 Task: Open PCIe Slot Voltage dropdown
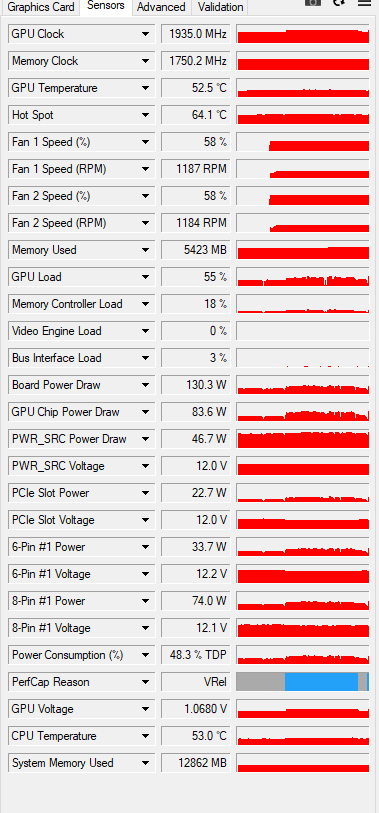click(x=145, y=520)
